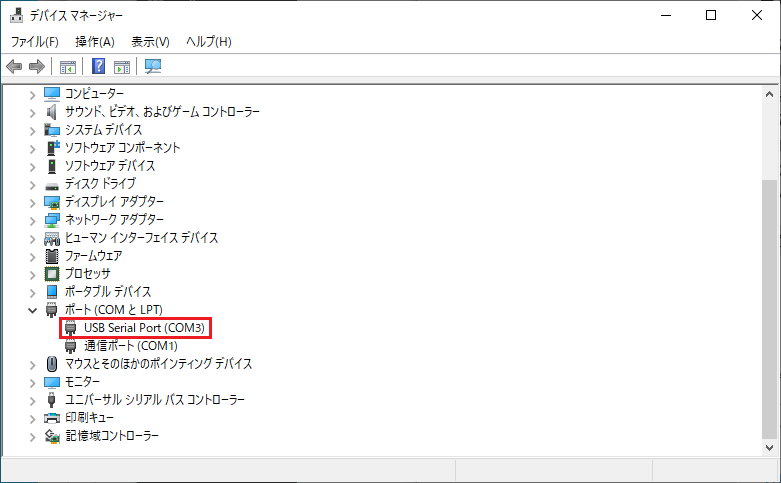Expand the ソフトウェア デバイス node
Image resolution: width=781 pixels, height=483 pixels.
pyautogui.click(x=32, y=166)
